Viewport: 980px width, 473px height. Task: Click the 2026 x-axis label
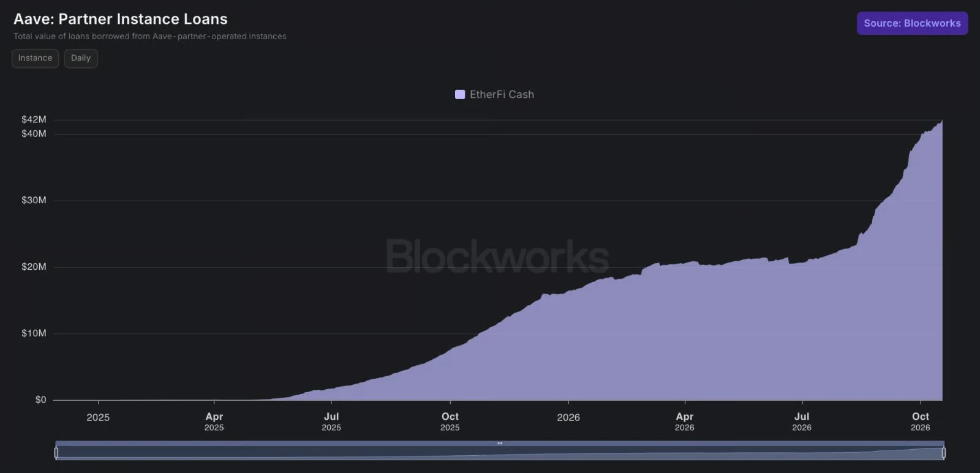[x=568, y=417]
